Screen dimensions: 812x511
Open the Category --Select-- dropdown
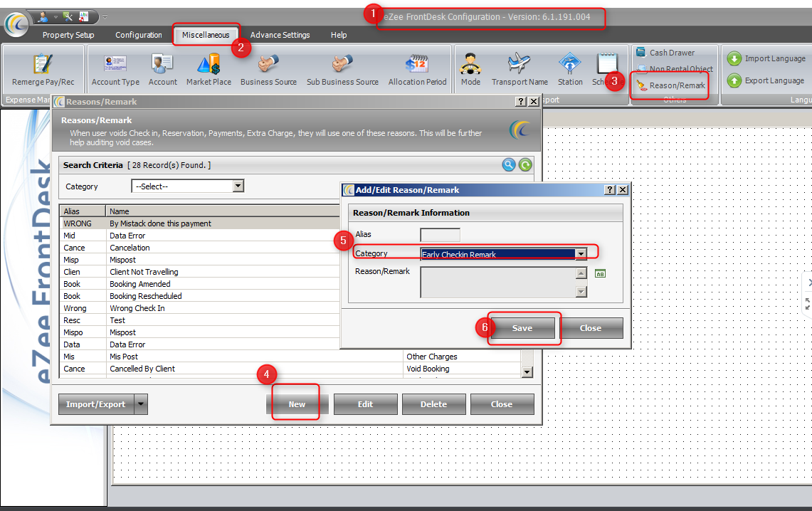[238, 186]
